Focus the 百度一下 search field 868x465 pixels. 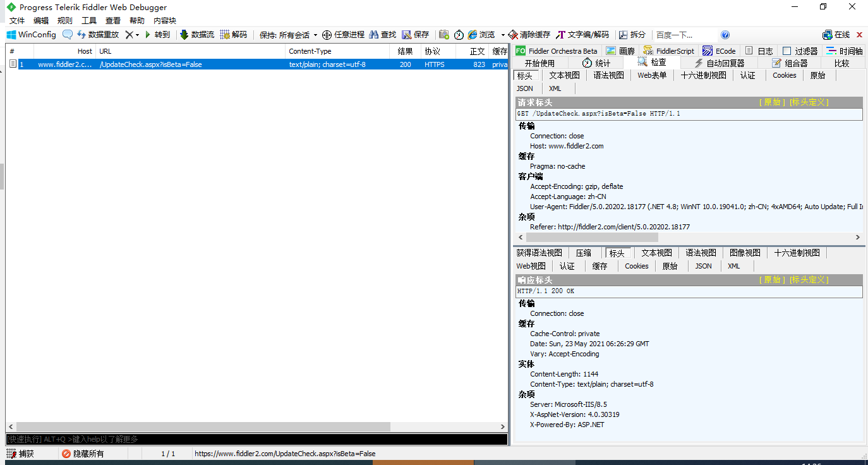(685, 35)
